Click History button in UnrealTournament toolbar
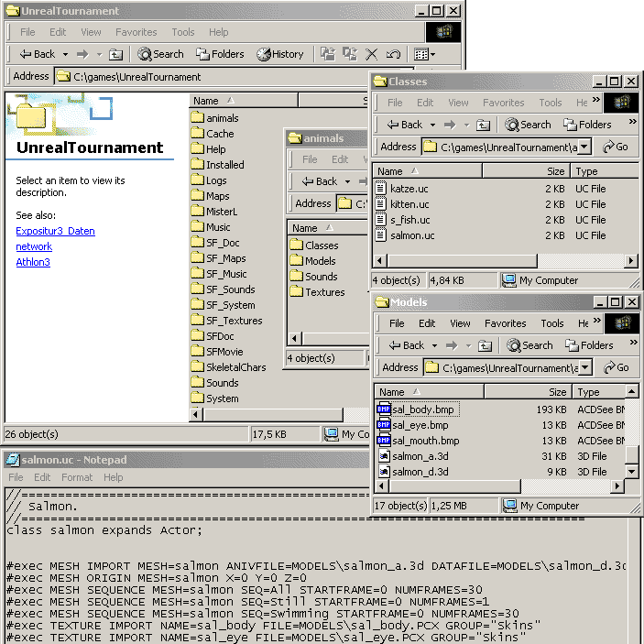 [279, 54]
